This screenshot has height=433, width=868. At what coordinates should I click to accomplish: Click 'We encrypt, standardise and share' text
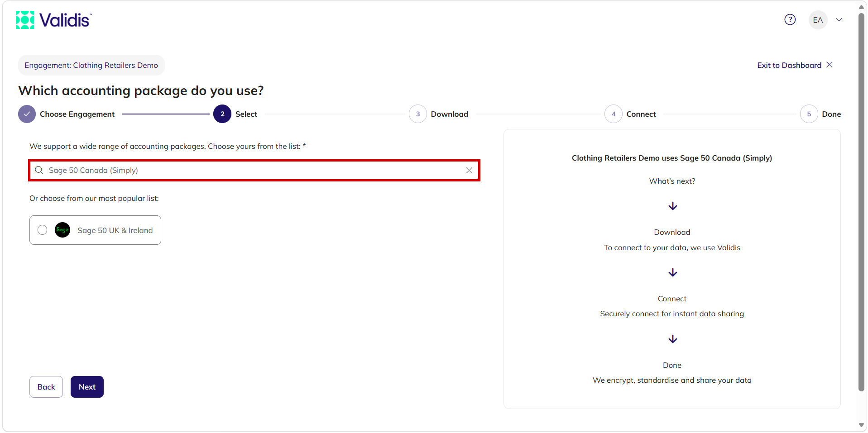(672, 380)
